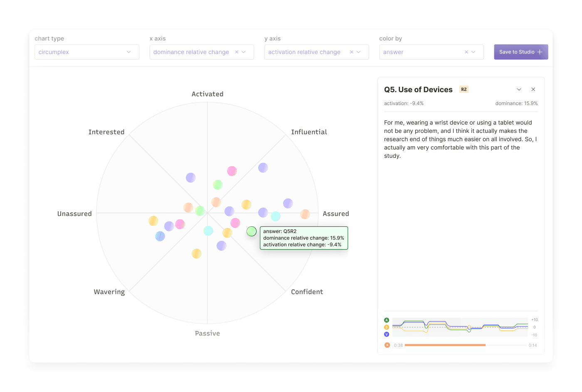The width and height of the screenshot is (582, 392).
Task: Collapse the Q5 Use of Devices panel chevron
Action: 519,89
